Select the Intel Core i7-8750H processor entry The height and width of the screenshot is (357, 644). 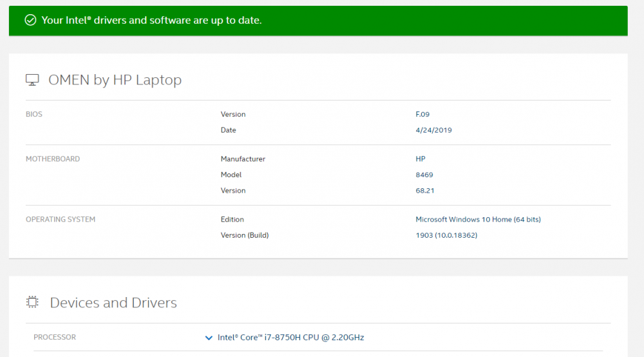pyautogui.click(x=290, y=338)
